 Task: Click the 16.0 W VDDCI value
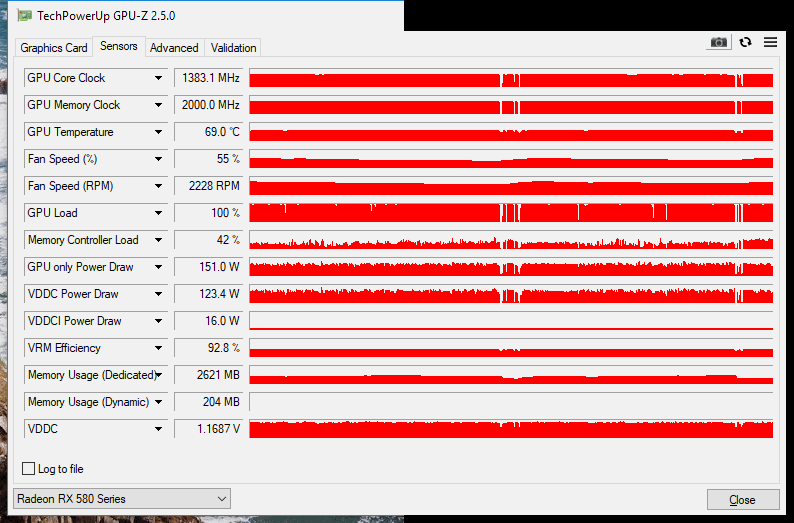click(x=209, y=321)
